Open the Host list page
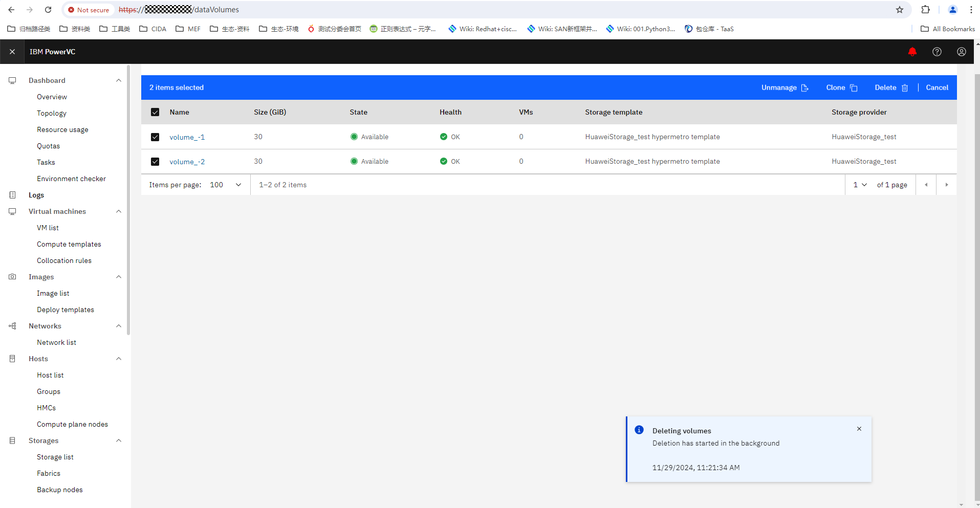This screenshot has height=508, width=980. tap(50, 375)
